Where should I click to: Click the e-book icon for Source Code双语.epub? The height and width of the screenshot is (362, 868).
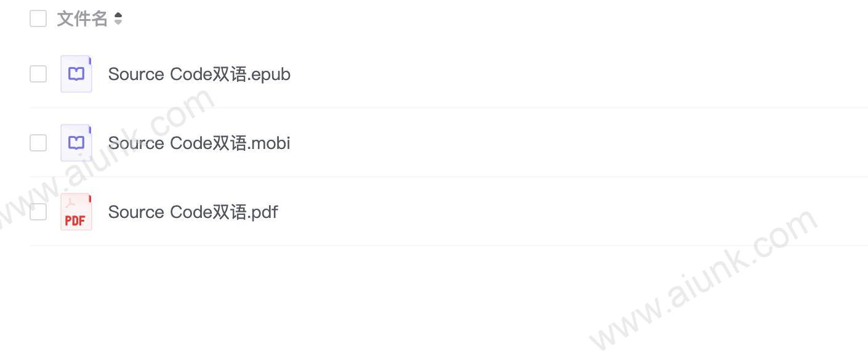pyautogui.click(x=76, y=74)
